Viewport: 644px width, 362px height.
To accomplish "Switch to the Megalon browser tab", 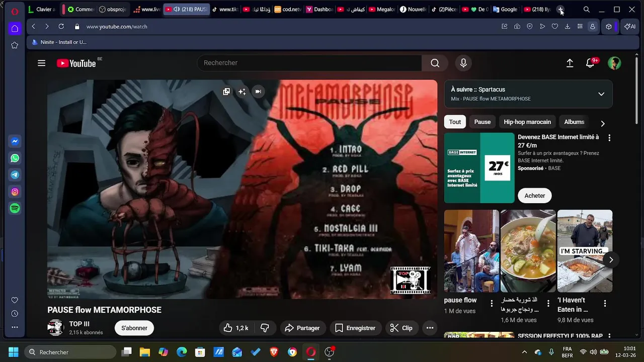I will point(381,9).
